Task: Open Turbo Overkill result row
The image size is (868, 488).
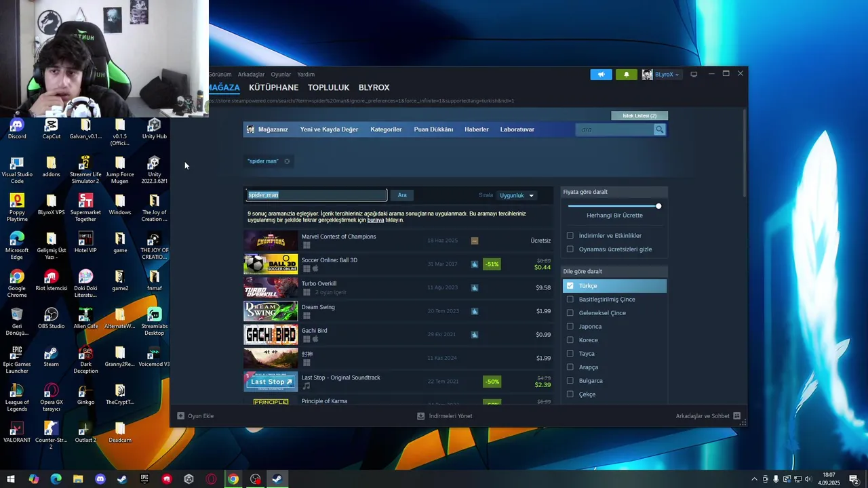Action: 399,287
